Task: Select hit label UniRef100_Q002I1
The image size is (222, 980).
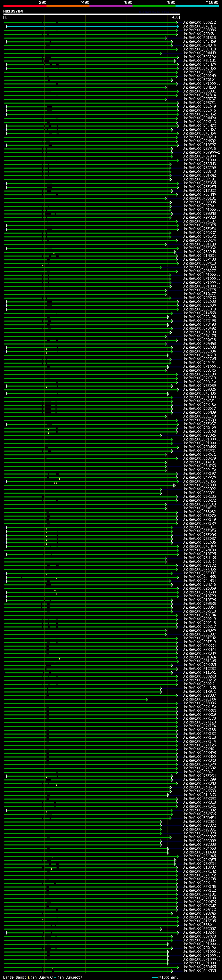Action: 199,72
